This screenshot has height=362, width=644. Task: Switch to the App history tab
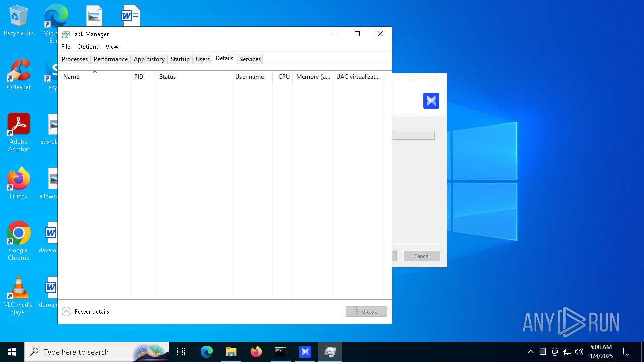coord(149,59)
